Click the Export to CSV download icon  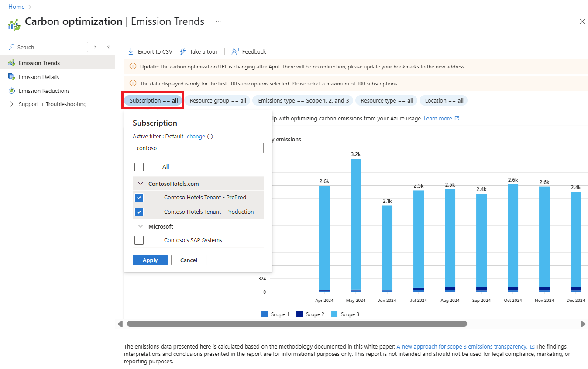click(131, 51)
